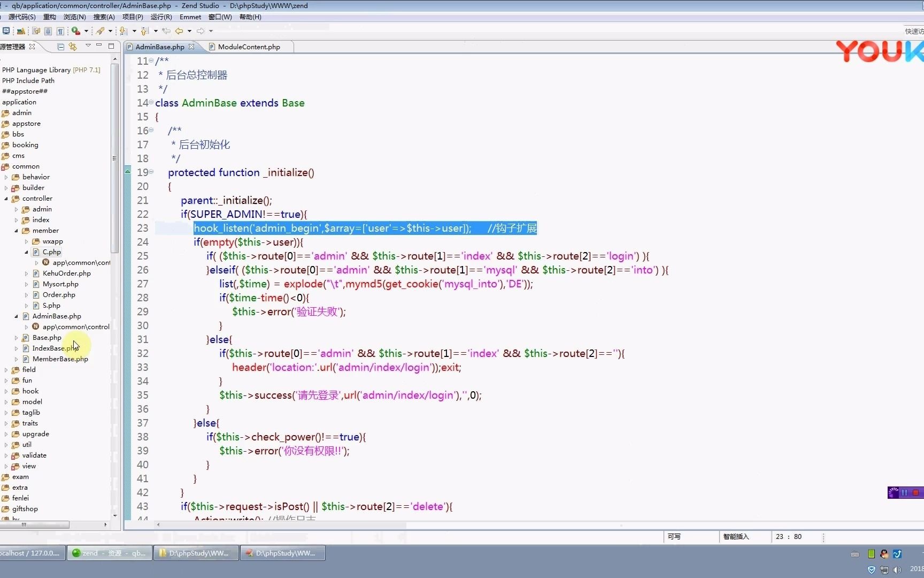Click 智能插入 insert mode in status bar

(736, 537)
